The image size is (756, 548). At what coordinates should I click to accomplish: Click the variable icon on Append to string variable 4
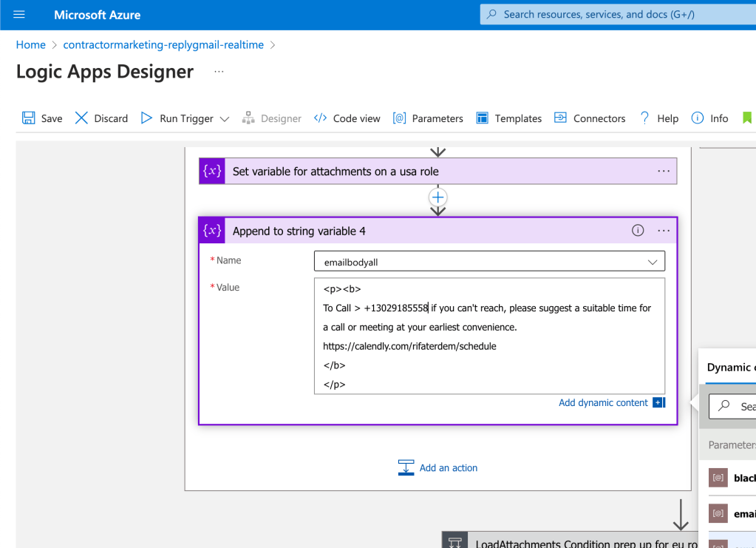tap(212, 231)
